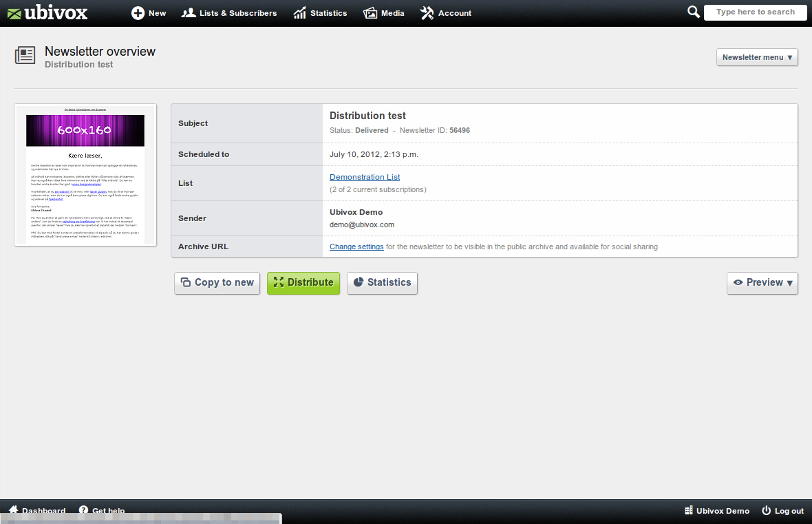
Task: Click the Distribution test subtitle under heading
Action: pos(78,65)
